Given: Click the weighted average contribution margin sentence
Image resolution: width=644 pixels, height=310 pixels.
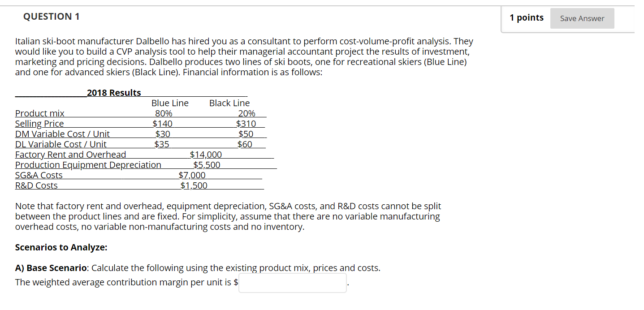Looking at the screenshot, I should (x=125, y=282).
